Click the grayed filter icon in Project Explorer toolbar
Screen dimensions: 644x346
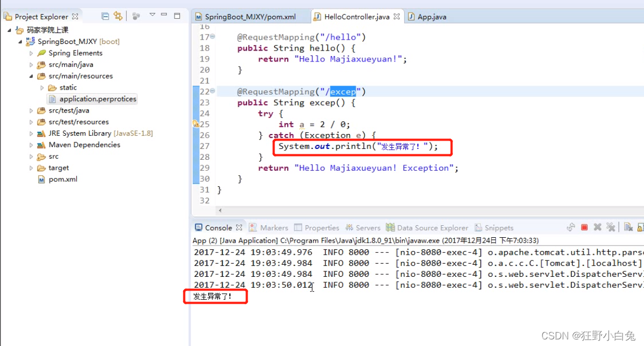coord(136,16)
